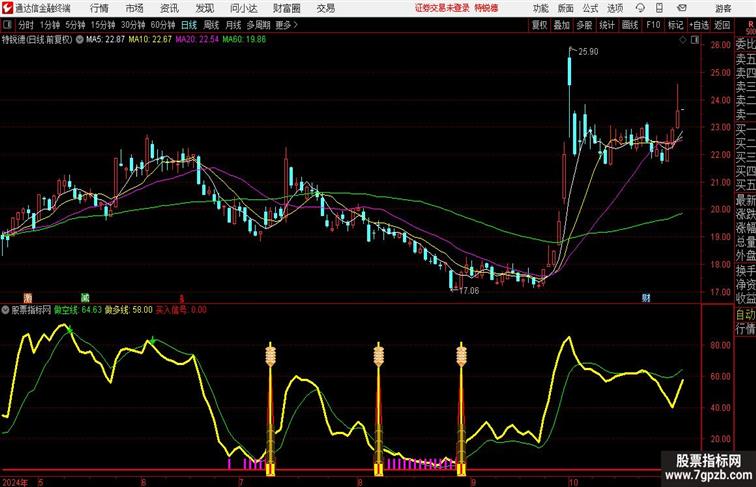Screen dimensions: 756x487
Task: Expand the 股票指标网 indicator dropdown
Action: click(5, 310)
